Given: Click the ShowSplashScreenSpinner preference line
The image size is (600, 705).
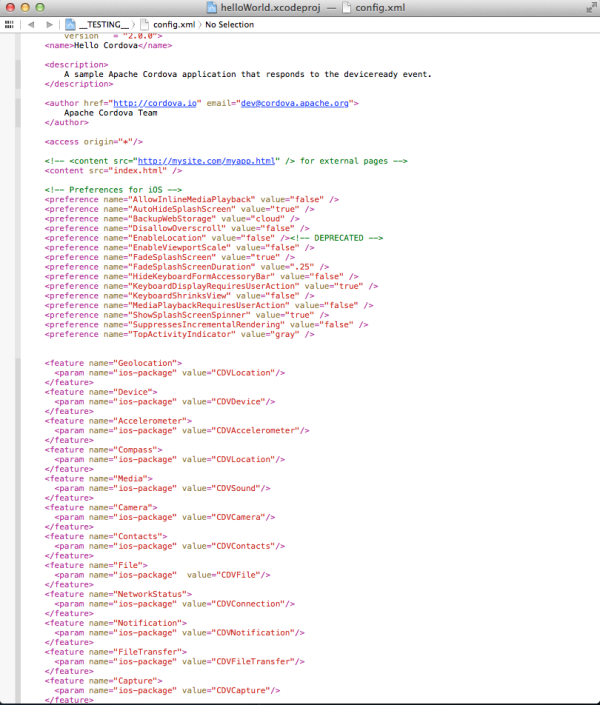Looking at the screenshot, I should click(187, 315).
